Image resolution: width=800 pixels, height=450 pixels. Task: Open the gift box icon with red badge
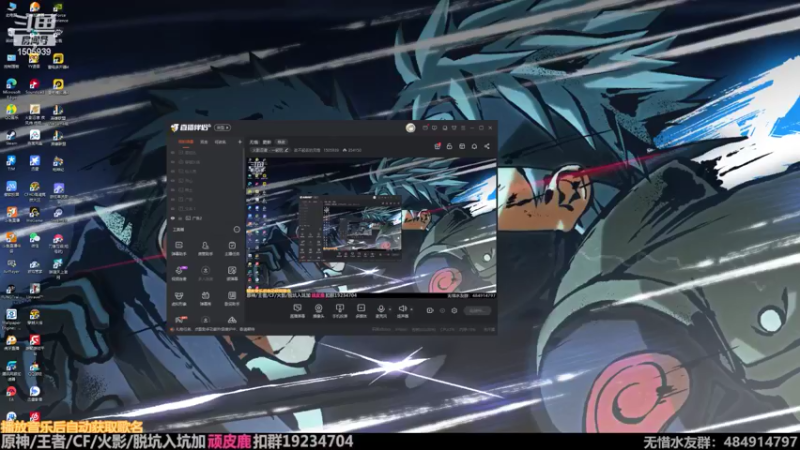437,146
